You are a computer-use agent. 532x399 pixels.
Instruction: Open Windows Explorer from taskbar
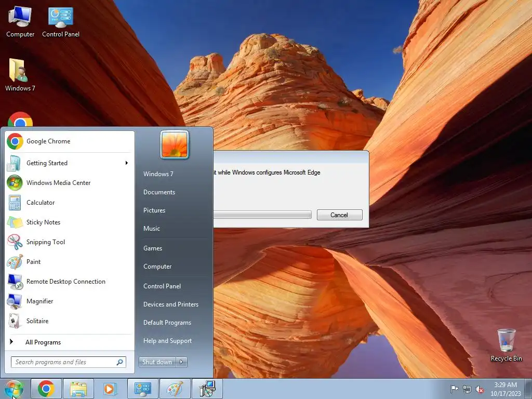point(78,389)
